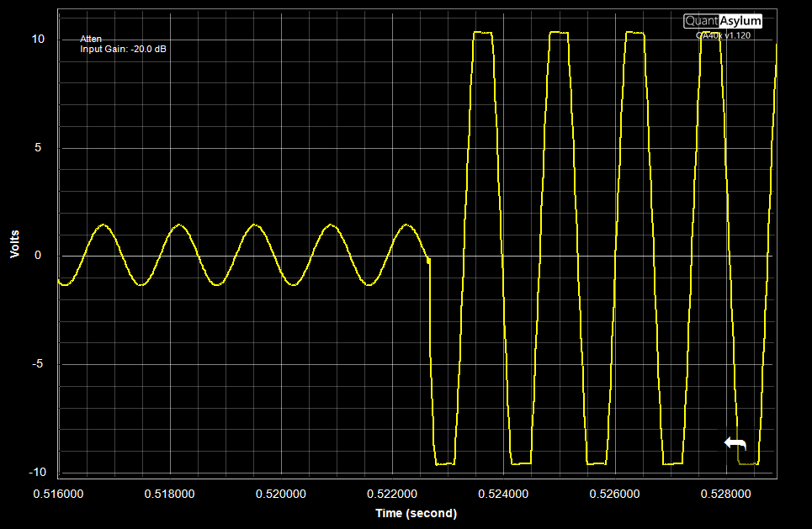Screen dimensions: 812x529
Task: Click the 'Volts' y-axis title
Action: click(x=14, y=244)
